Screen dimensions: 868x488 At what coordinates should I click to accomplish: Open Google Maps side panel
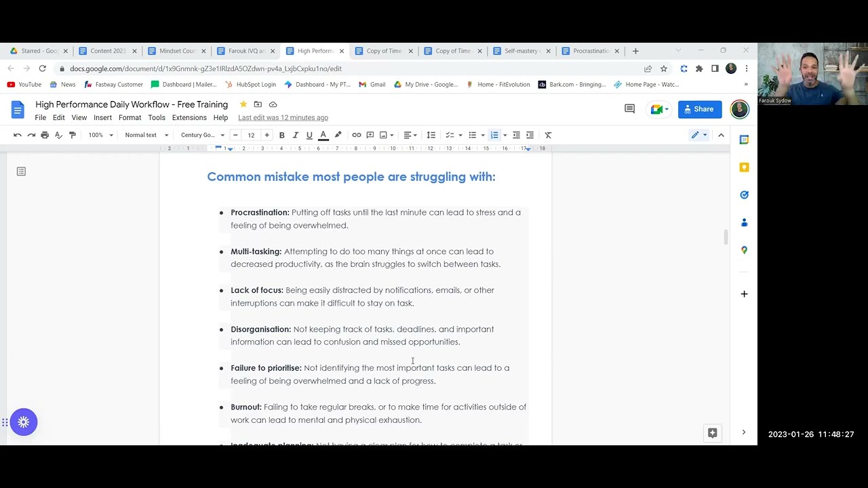pos(744,250)
